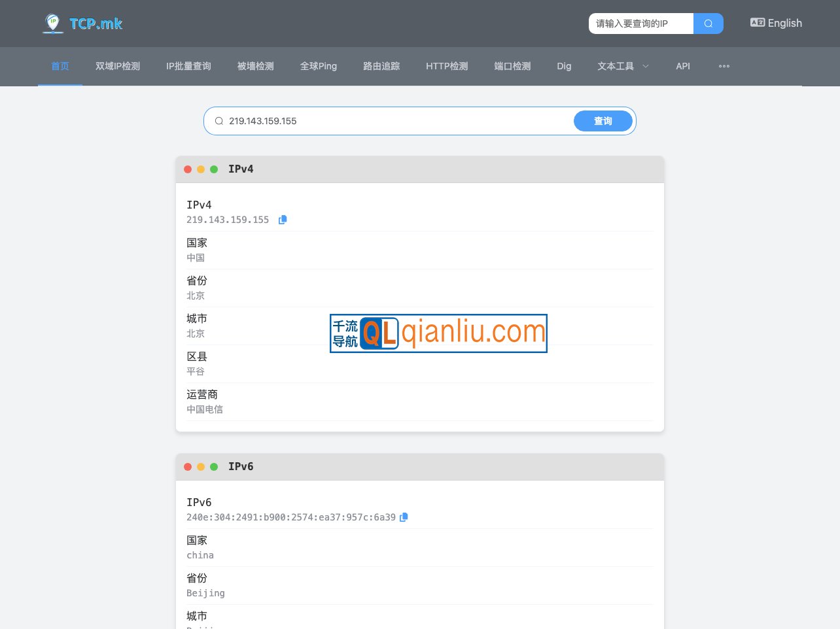Select 全球Ping from the navigation bar

pos(319,66)
